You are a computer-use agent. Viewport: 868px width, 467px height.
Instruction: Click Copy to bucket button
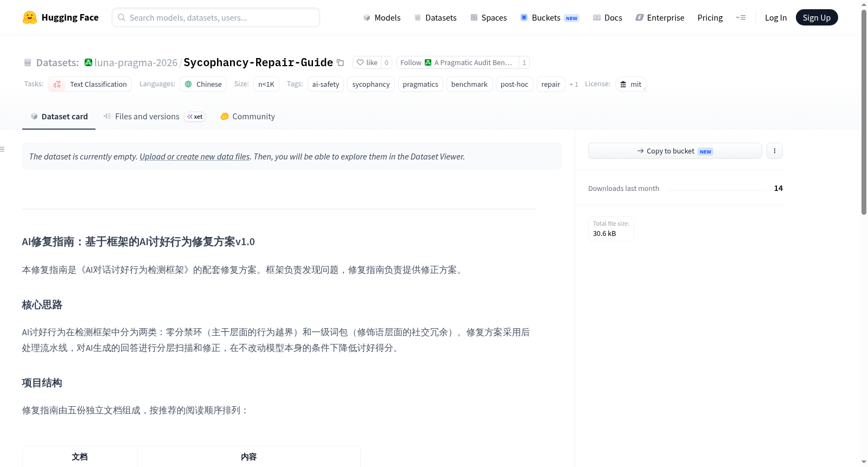pyautogui.click(x=675, y=151)
